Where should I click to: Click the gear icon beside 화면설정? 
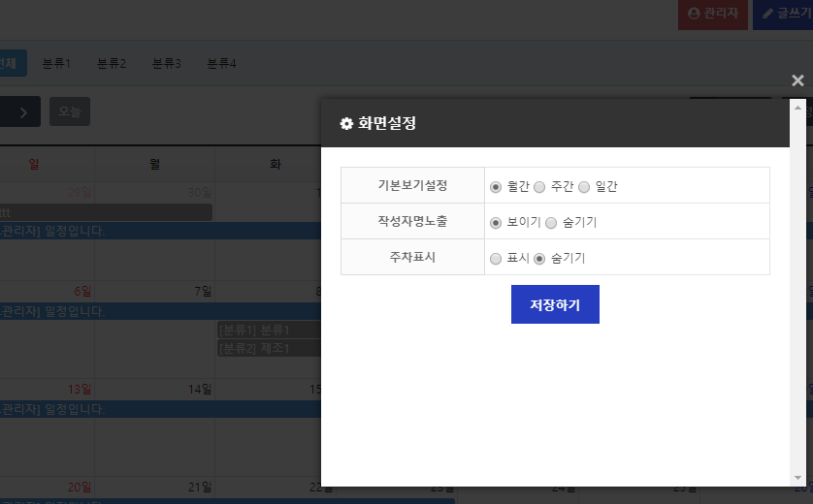tap(346, 124)
